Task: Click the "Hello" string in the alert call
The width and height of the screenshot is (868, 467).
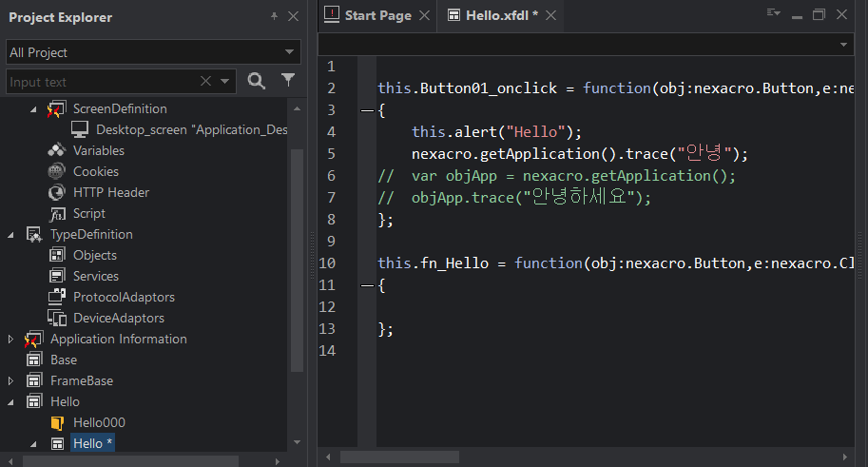Action: [x=535, y=132]
